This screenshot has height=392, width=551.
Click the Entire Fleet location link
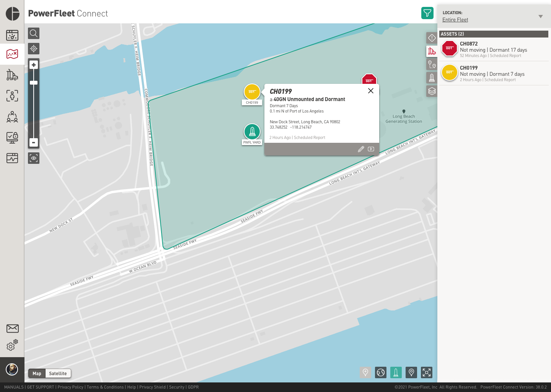(455, 20)
